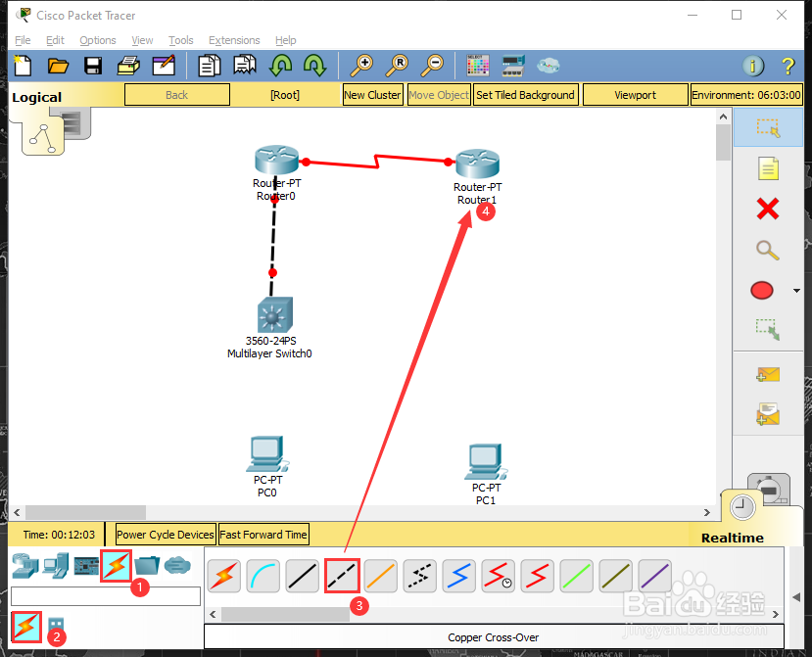812x657 pixels.
Task: Click Fast Forward Time button
Action: 263,535
